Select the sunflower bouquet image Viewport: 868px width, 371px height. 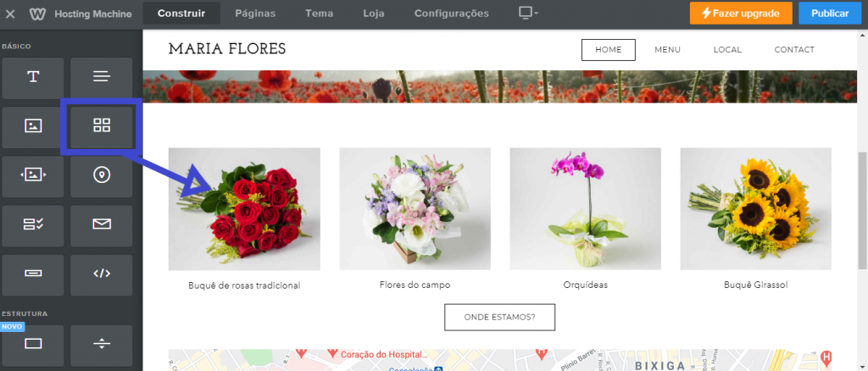755,209
